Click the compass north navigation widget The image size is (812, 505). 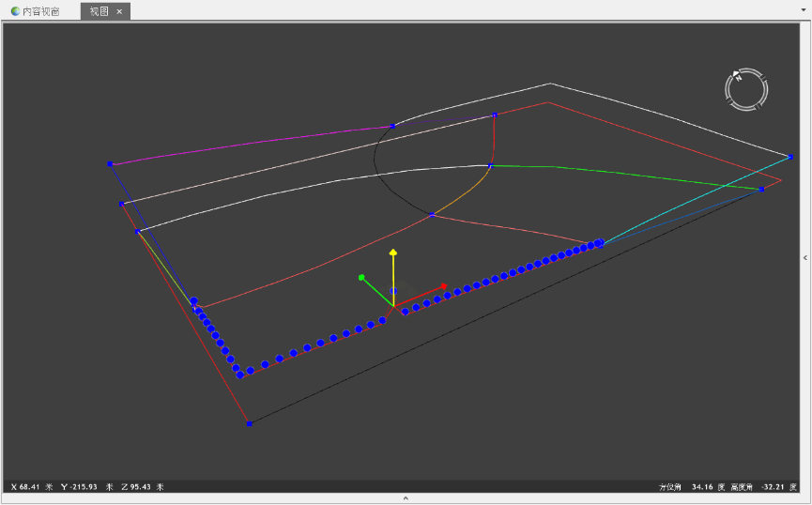[x=746, y=89]
